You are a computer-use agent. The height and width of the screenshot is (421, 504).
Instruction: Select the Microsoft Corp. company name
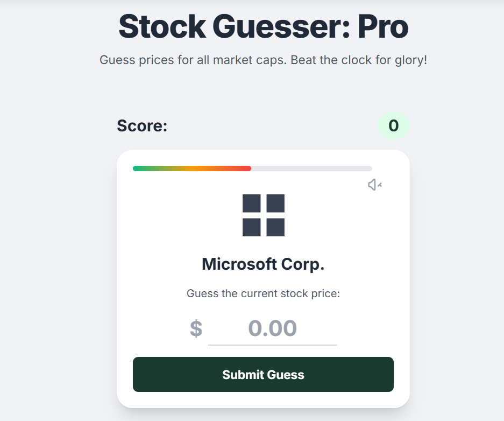[x=264, y=264]
